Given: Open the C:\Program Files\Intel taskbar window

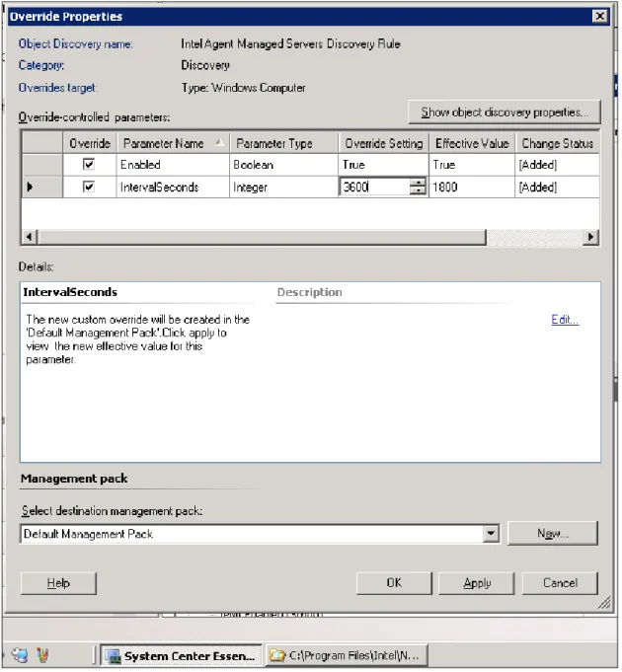Looking at the screenshot, I should 347,655.
